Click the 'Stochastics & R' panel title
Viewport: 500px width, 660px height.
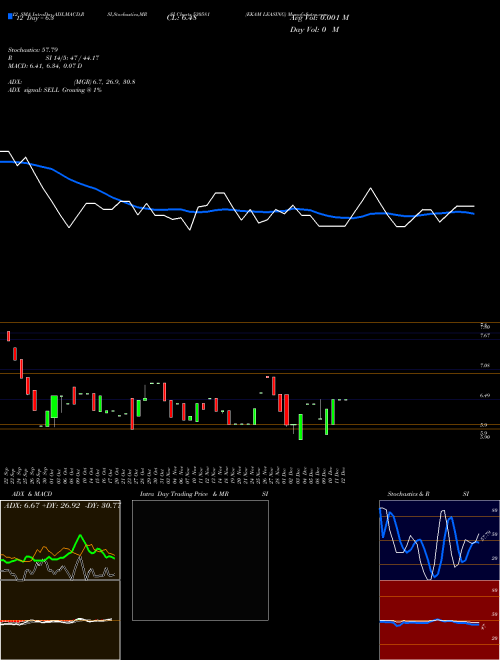(x=409, y=494)
